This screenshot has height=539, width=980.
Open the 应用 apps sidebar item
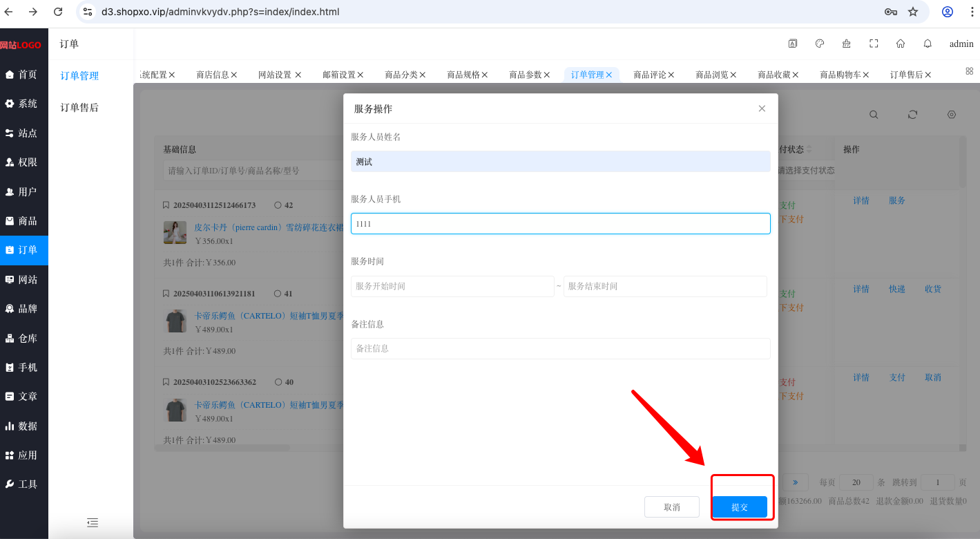click(x=23, y=455)
